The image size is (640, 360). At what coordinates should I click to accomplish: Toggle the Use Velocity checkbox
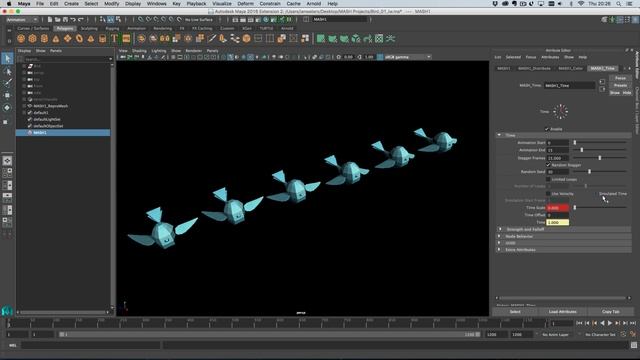click(548, 193)
